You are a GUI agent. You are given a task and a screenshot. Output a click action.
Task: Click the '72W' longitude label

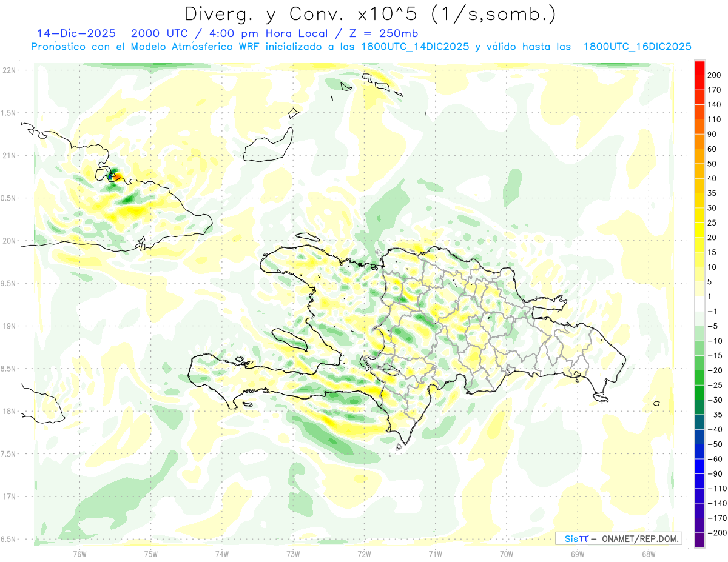point(364,554)
